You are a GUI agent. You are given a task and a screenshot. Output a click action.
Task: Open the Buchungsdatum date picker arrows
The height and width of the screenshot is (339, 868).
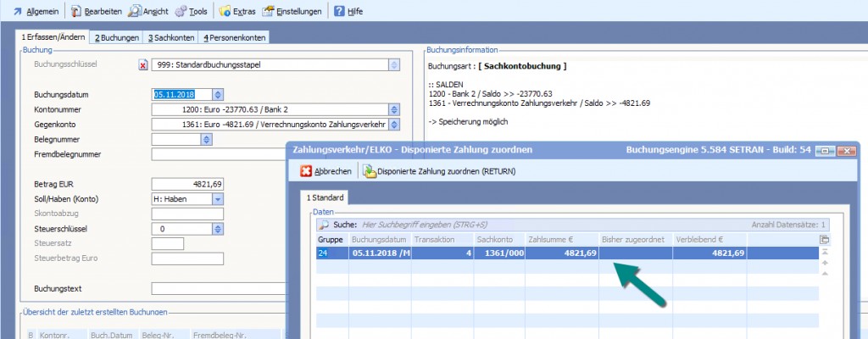pyautogui.click(x=218, y=95)
